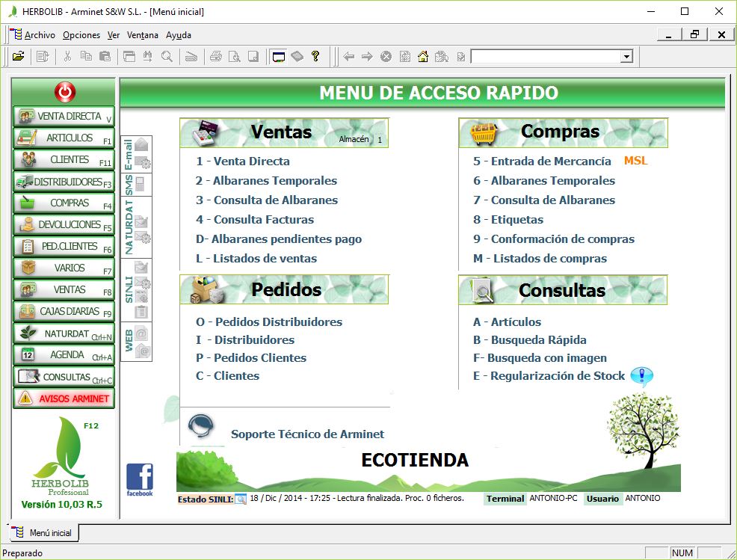
Task: Open the Facebook icon link
Action: tap(140, 479)
